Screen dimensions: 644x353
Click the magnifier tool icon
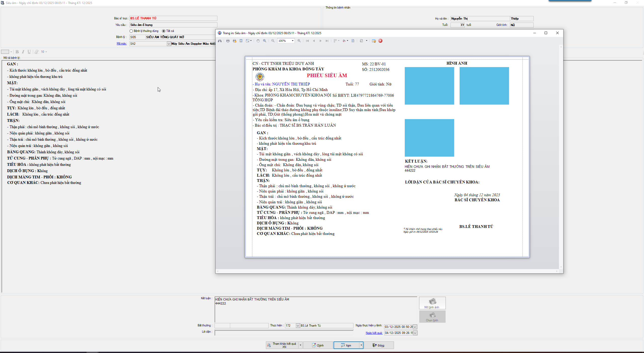(x=265, y=41)
